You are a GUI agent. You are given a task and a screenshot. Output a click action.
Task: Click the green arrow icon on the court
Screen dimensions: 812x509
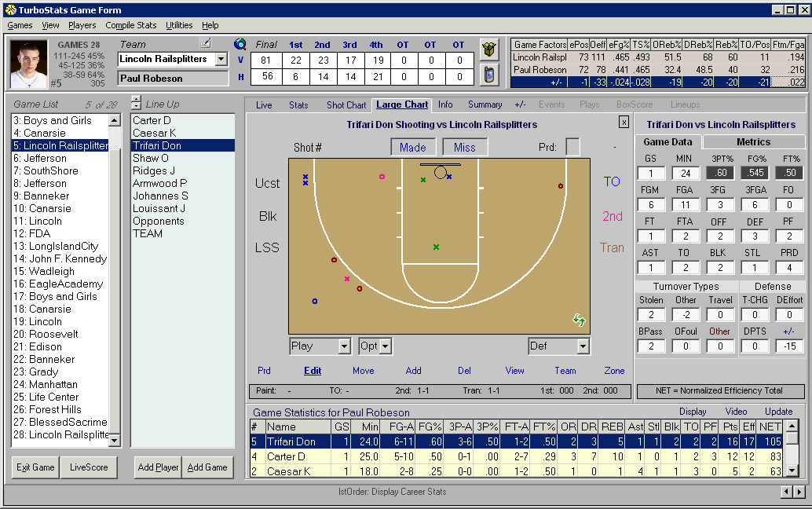[579, 322]
